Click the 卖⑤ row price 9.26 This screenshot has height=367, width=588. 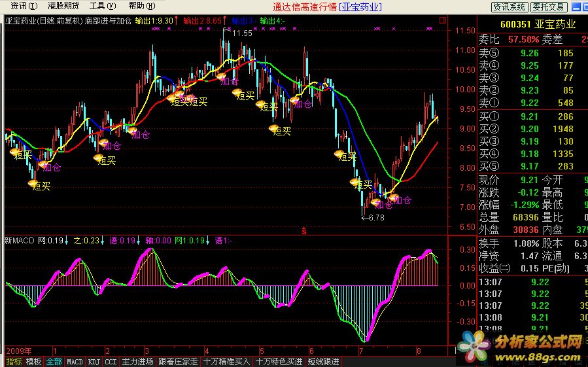(x=530, y=53)
